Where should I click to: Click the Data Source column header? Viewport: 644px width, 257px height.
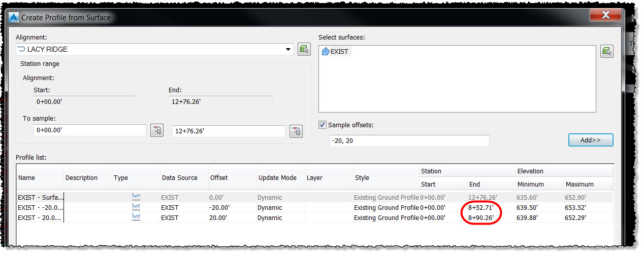184,177
